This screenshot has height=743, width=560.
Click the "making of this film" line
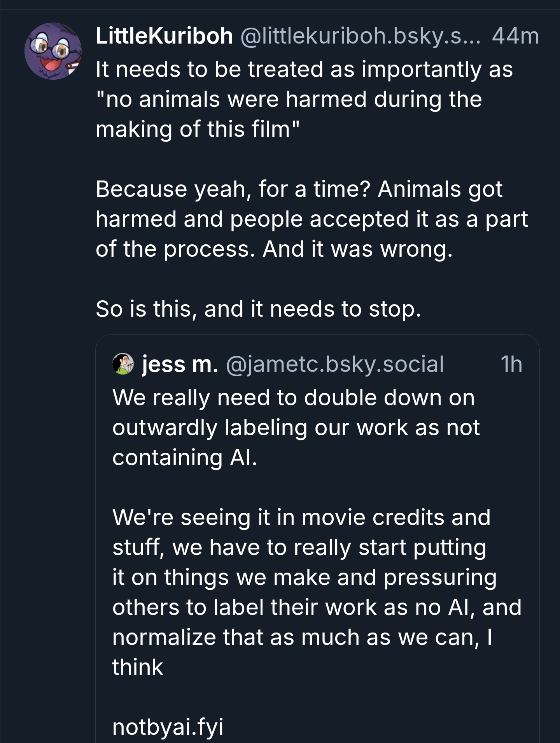[198, 129]
